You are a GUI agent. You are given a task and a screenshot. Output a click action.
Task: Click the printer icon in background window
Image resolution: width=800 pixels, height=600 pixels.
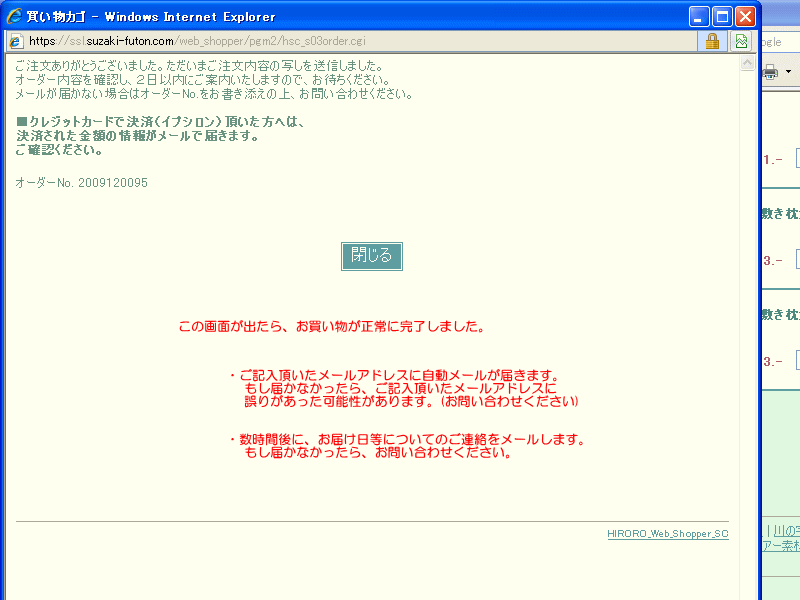point(771,72)
